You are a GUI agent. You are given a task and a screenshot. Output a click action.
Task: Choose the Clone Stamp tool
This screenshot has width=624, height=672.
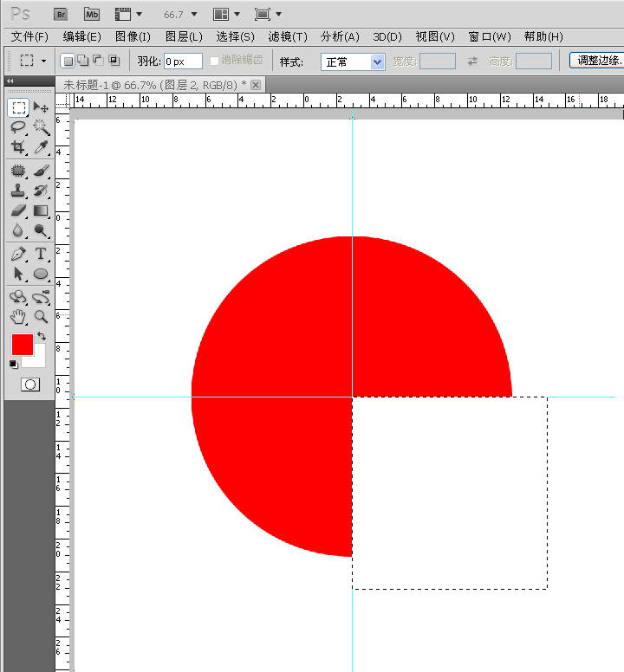tap(18, 191)
